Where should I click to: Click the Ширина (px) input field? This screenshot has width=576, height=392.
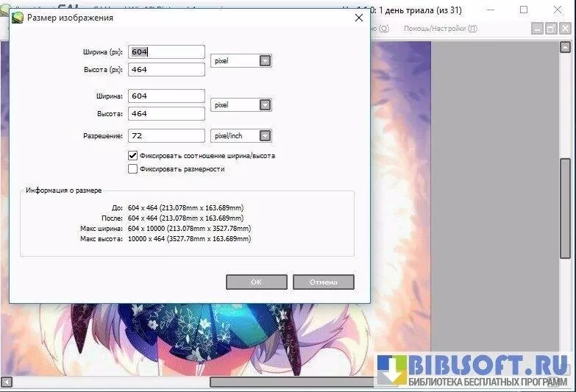point(166,52)
